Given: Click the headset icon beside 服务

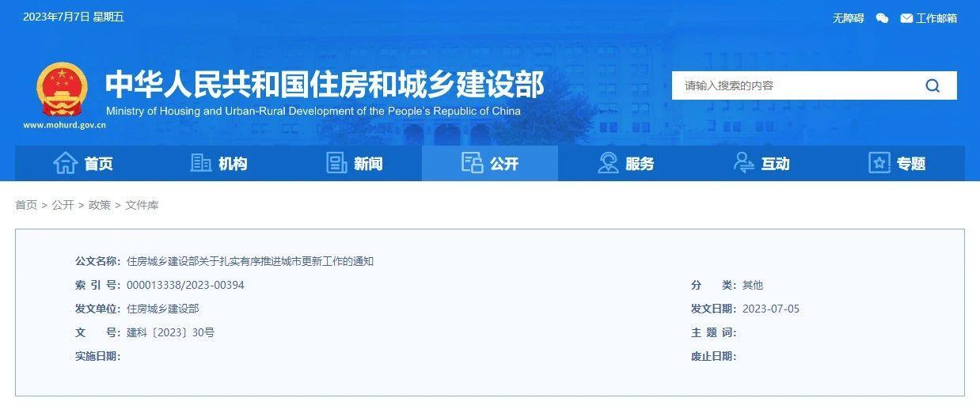Looking at the screenshot, I should (x=608, y=163).
